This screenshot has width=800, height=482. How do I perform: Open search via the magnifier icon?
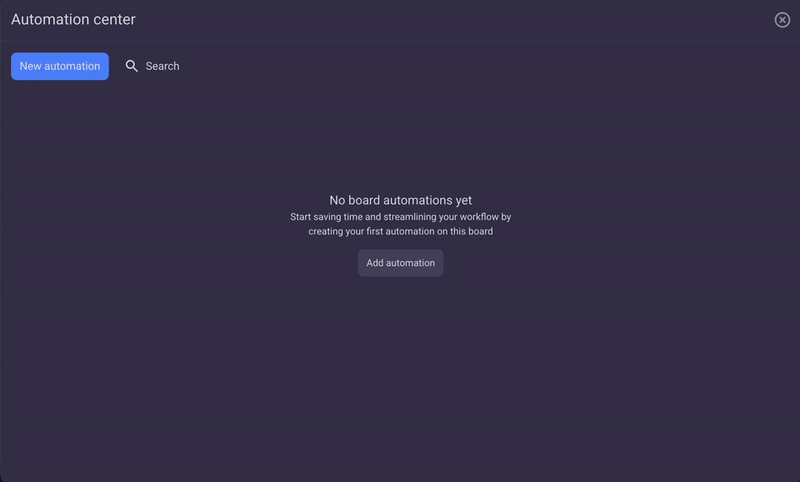click(132, 66)
